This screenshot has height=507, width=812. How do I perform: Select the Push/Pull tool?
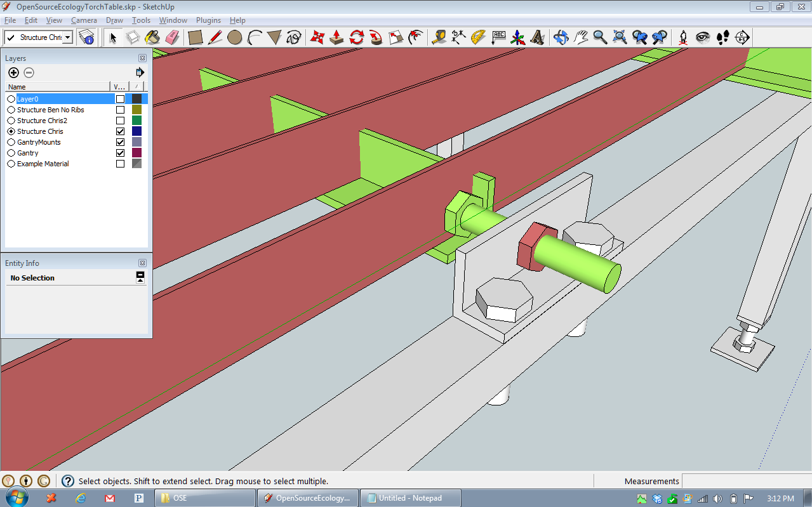tap(337, 37)
